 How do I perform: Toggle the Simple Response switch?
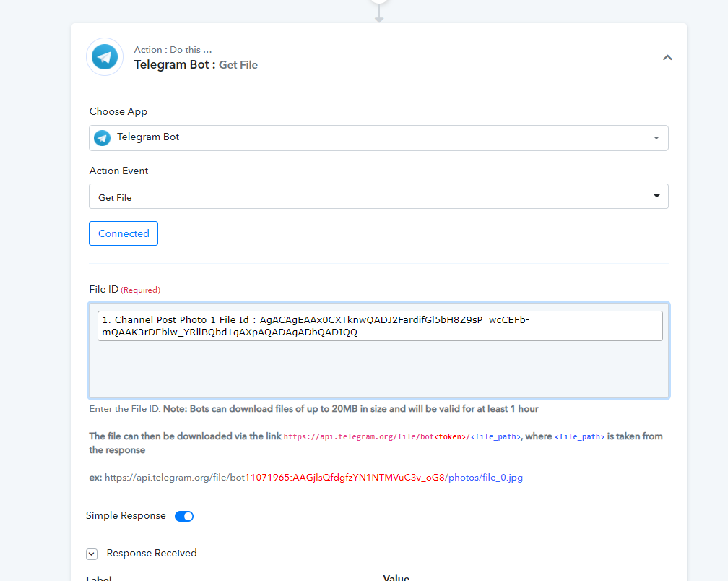[x=184, y=516]
